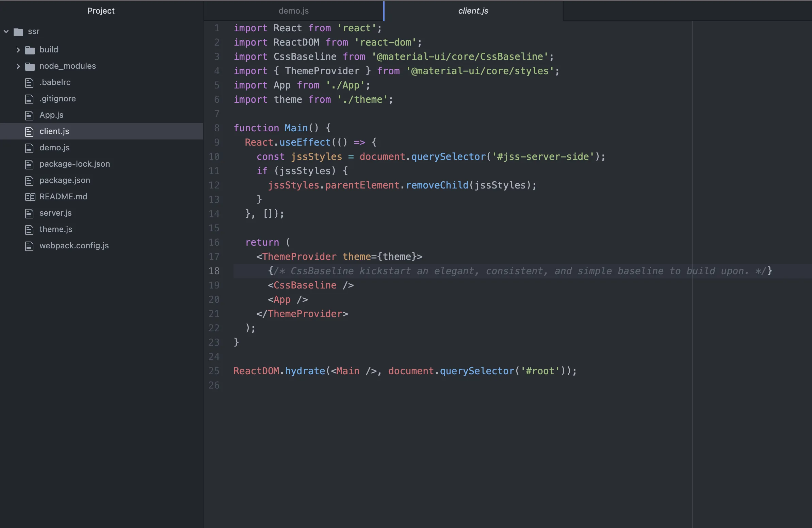
Task: Click the App.js file icon
Action: (29, 115)
